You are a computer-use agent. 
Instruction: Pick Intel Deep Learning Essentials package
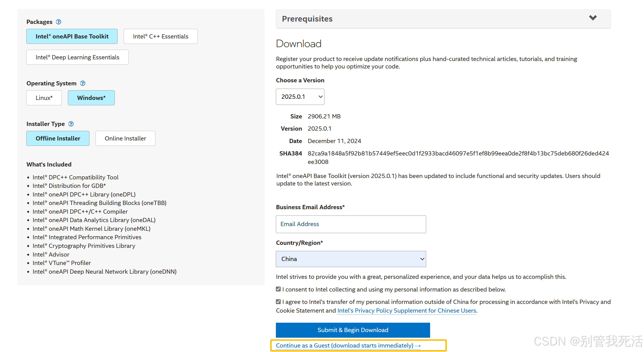coord(77,57)
